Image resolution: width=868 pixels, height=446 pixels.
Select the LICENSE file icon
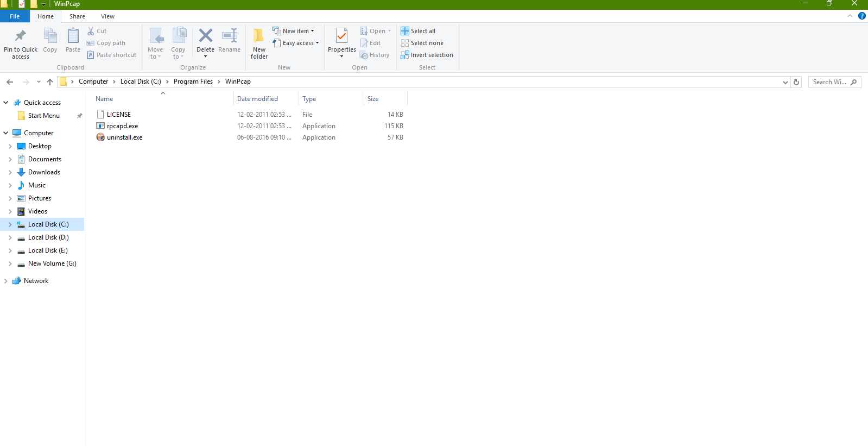click(x=100, y=115)
